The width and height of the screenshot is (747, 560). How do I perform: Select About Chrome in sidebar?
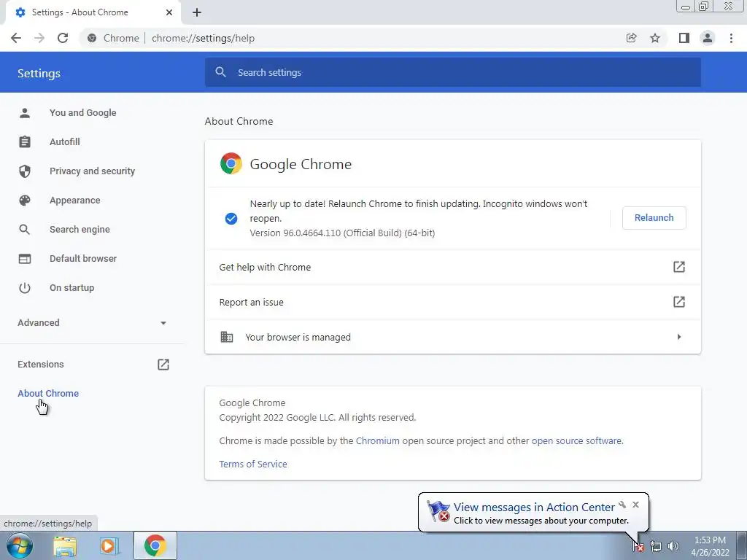[48, 393]
